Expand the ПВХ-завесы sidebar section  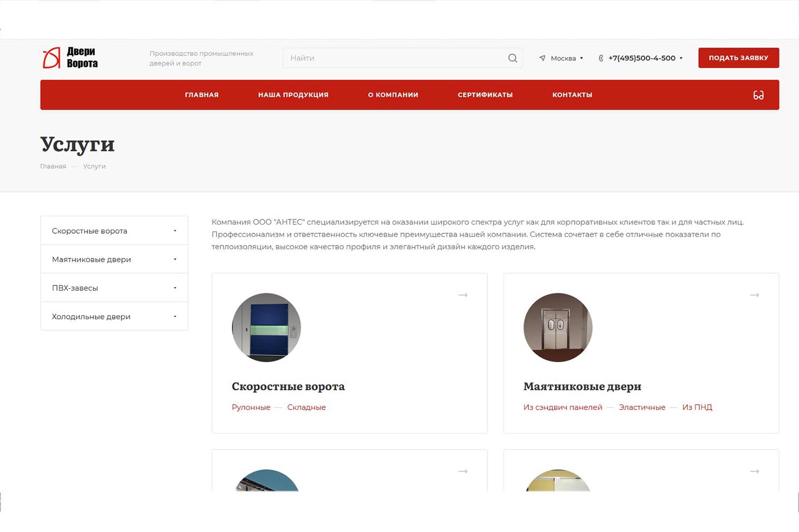click(x=175, y=288)
